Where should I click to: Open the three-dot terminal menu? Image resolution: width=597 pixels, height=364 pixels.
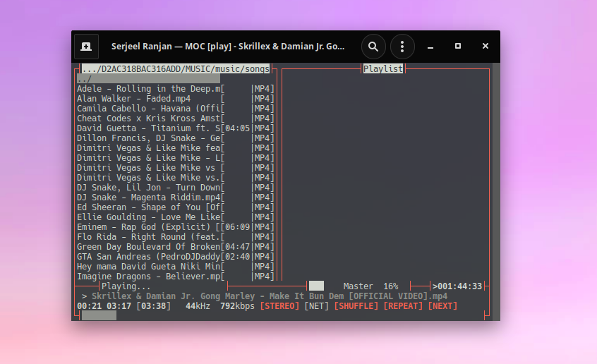[x=402, y=47]
